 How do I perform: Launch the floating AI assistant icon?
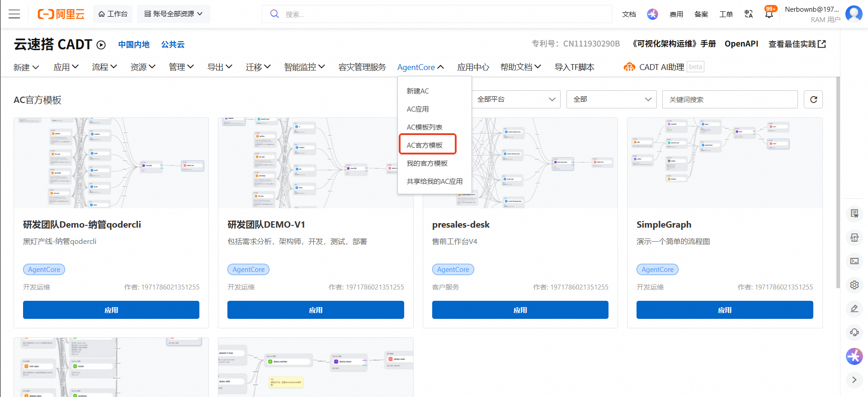854,356
